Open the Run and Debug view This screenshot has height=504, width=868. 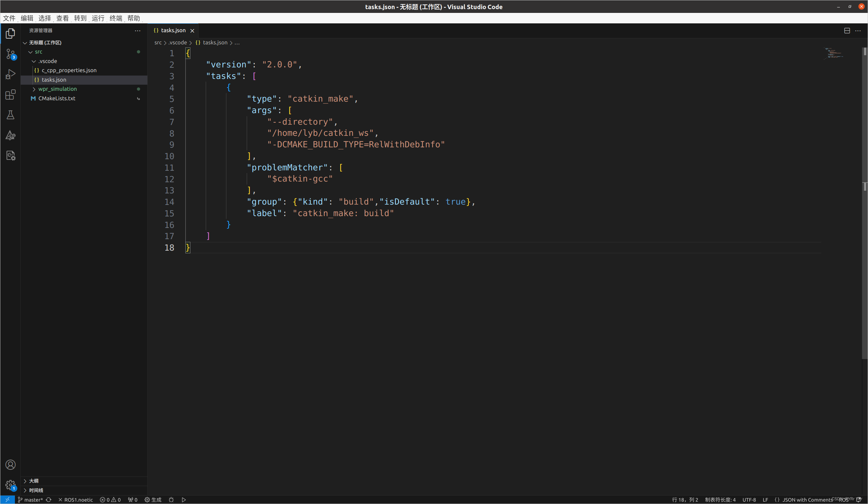coord(10,74)
